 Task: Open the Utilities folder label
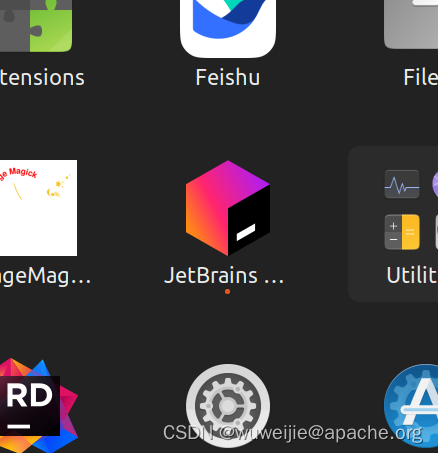tap(412, 275)
